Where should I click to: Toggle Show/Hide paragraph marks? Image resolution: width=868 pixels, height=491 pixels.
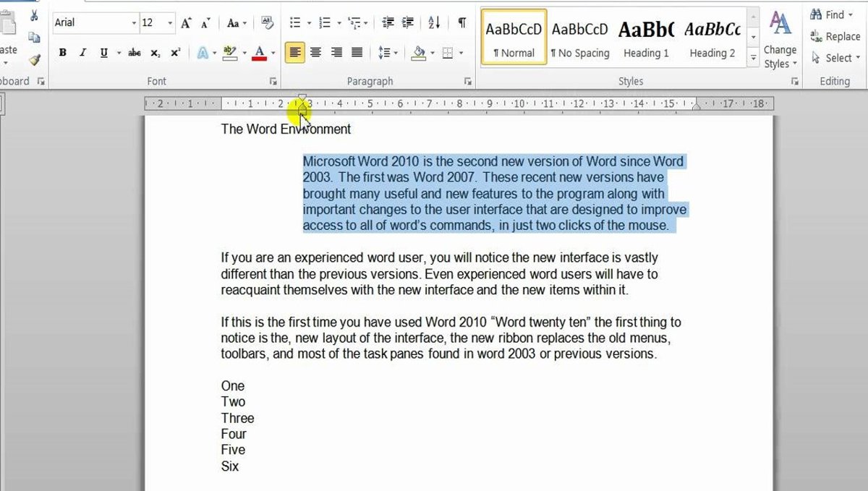pyautogui.click(x=461, y=23)
